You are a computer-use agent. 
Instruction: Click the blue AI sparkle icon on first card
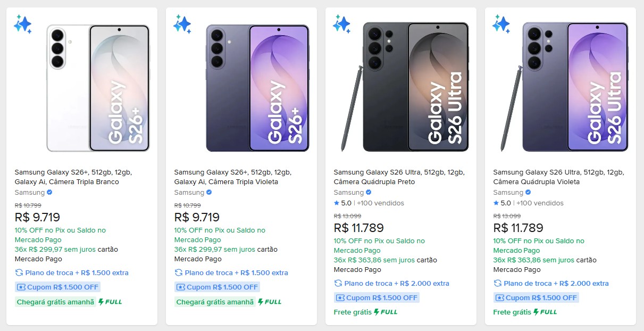point(24,24)
